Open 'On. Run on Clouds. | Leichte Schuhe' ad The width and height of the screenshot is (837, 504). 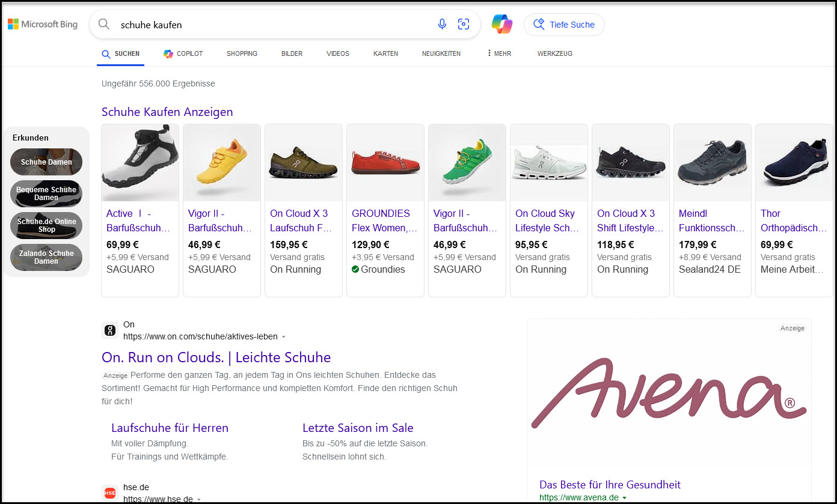(216, 357)
